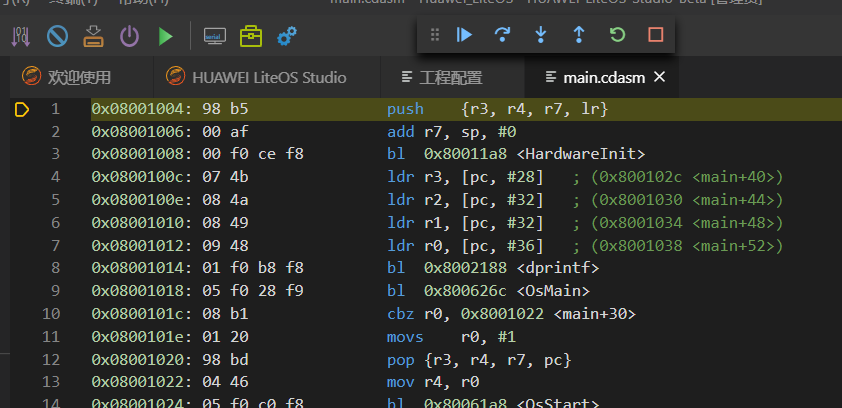
Task: Click comment '(0x8001030 <main+44>)'
Action: pos(687,200)
